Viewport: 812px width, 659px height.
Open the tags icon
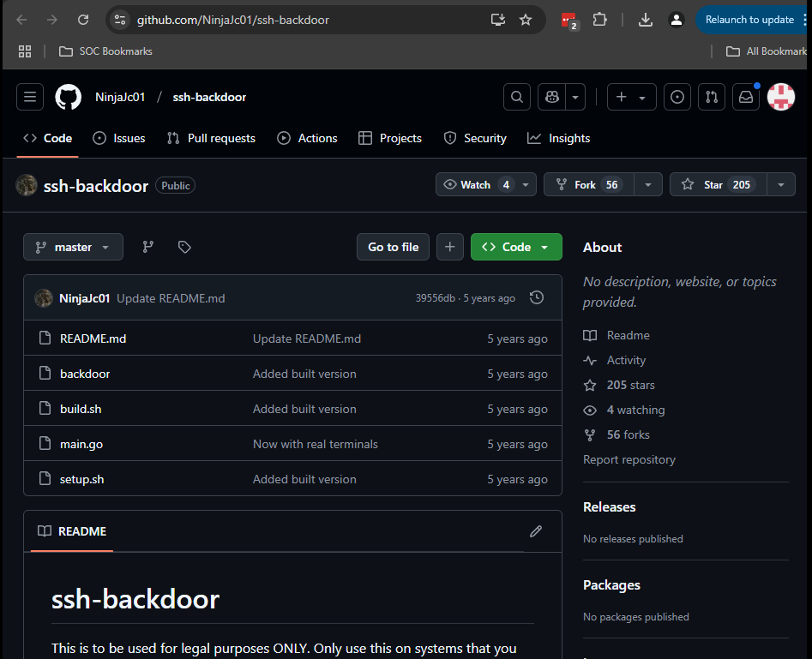(184, 247)
